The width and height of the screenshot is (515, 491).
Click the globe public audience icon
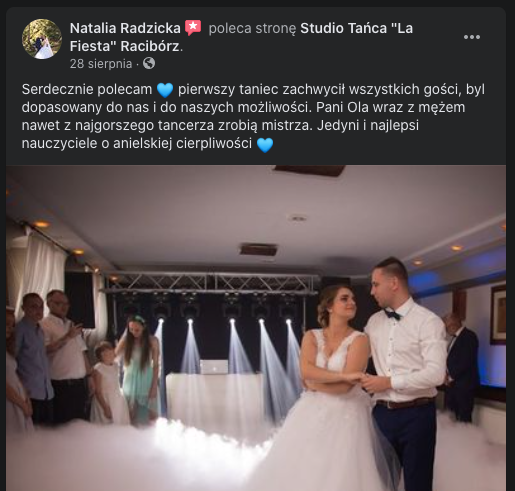149,63
